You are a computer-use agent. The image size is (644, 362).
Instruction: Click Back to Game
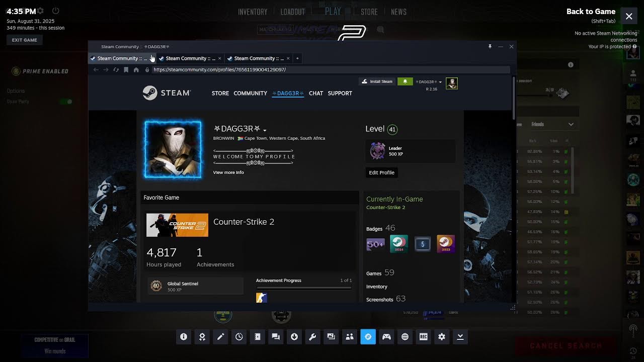591,12
